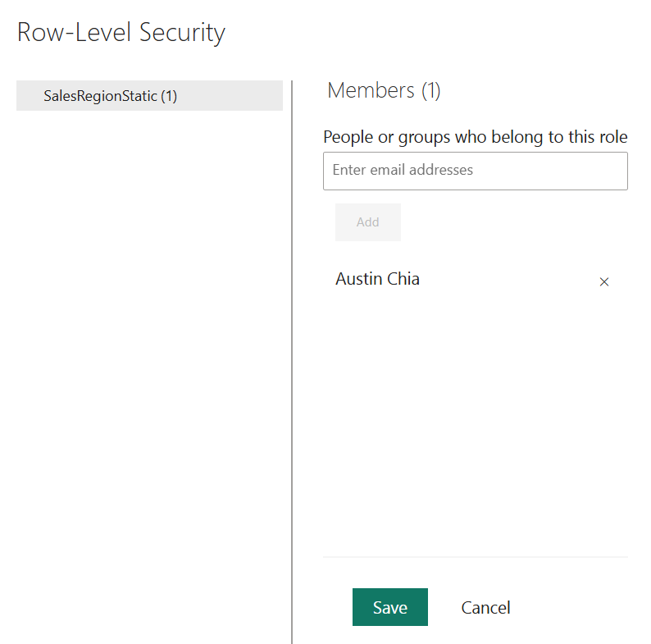Viewport: 651px width, 644px height.
Task: Remove Austin Chia from the role
Action: coord(604,282)
